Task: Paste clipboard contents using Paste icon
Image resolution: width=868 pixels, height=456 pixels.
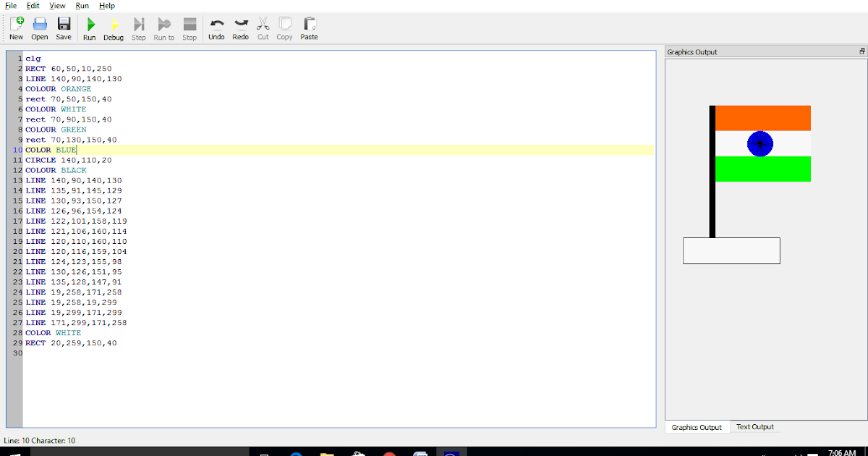Action: click(x=309, y=28)
